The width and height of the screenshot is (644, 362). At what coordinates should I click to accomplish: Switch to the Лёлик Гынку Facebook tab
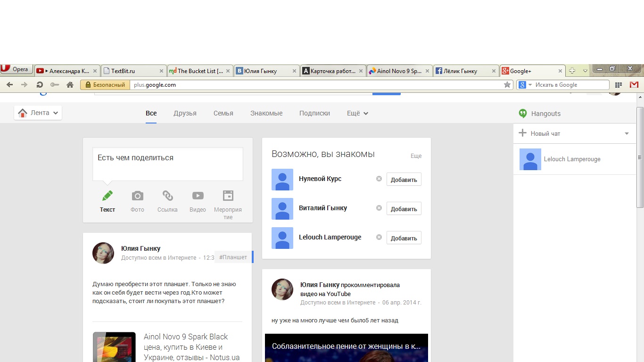coord(466,71)
